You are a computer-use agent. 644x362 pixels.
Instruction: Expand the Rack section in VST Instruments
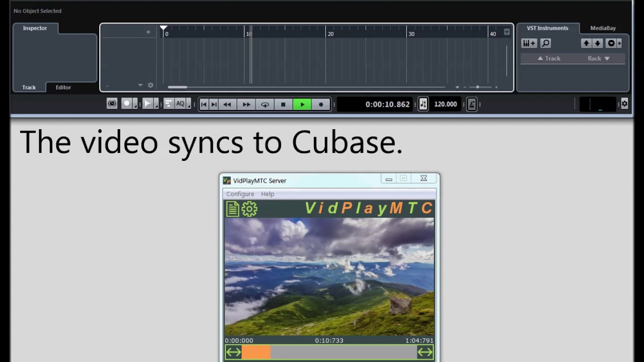(599, 58)
